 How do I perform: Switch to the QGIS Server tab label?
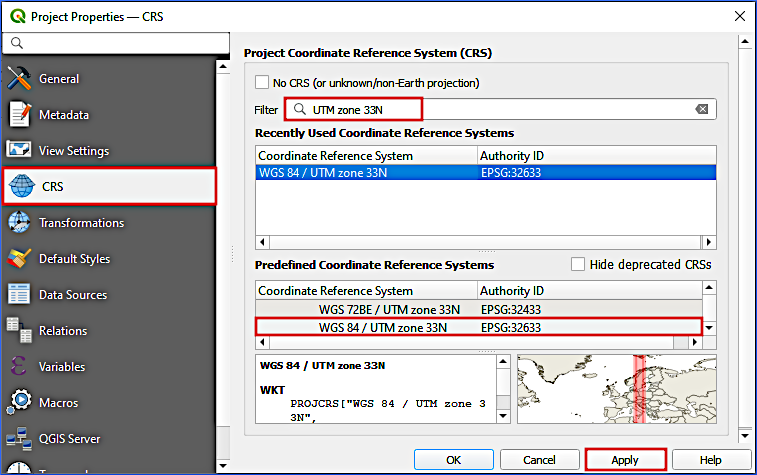70,439
